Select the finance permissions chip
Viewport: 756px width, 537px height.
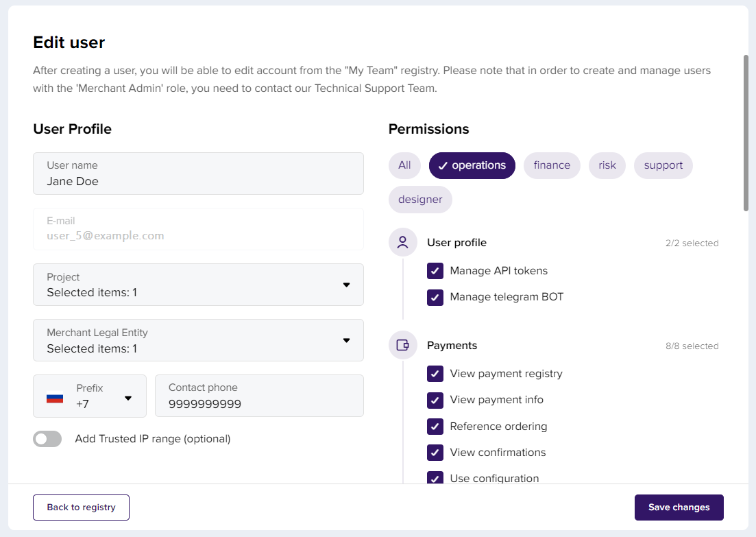(x=552, y=165)
